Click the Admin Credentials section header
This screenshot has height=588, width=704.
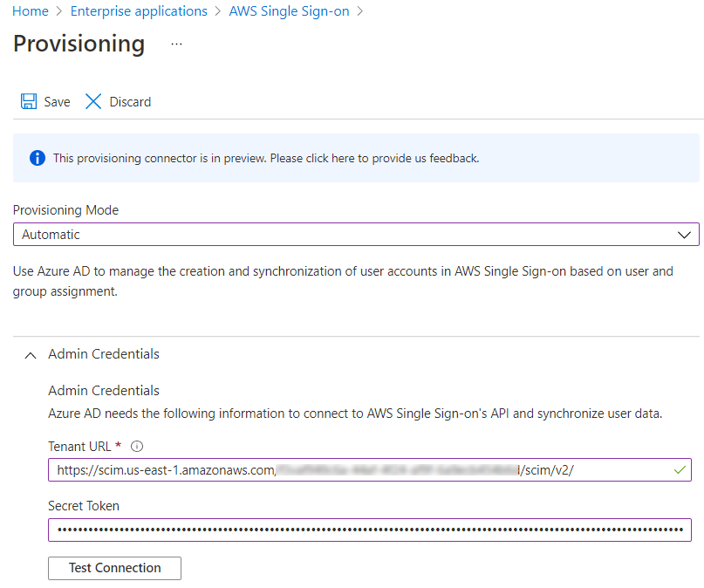click(104, 354)
